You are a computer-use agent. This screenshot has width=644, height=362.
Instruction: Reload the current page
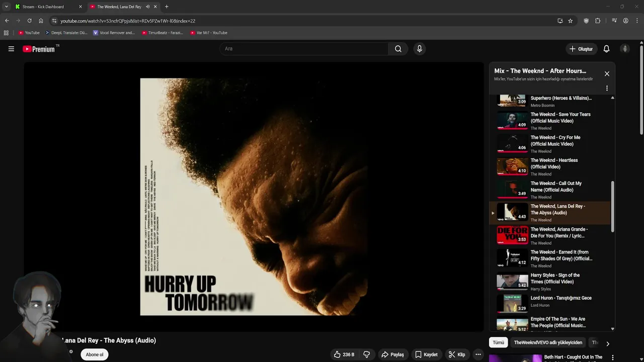pos(29,21)
